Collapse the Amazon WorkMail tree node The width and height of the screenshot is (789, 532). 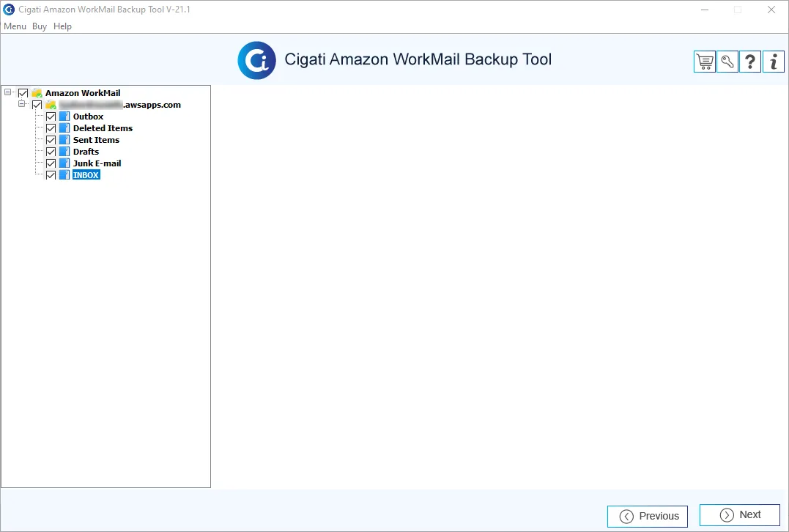pyautogui.click(x=7, y=92)
